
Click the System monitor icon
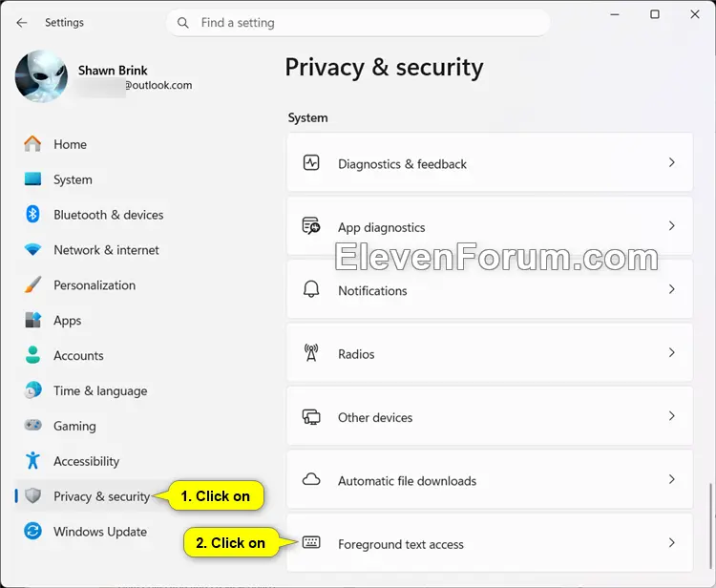coord(32,178)
